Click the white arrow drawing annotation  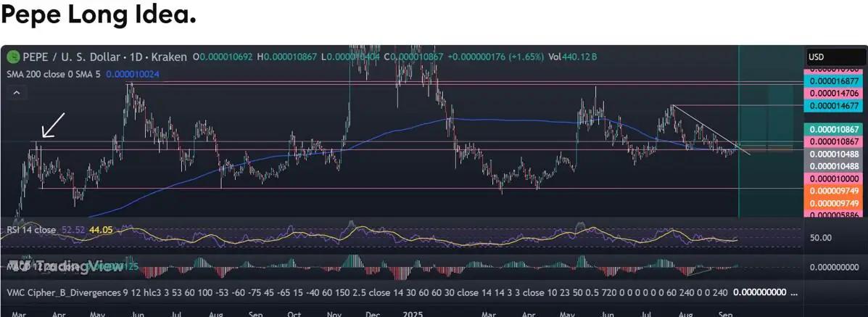[53, 124]
